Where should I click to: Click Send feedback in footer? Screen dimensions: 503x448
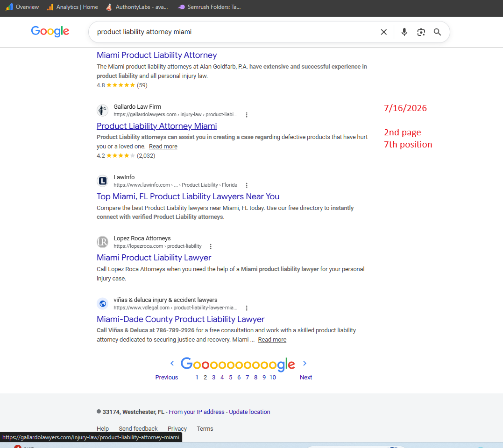(x=138, y=429)
